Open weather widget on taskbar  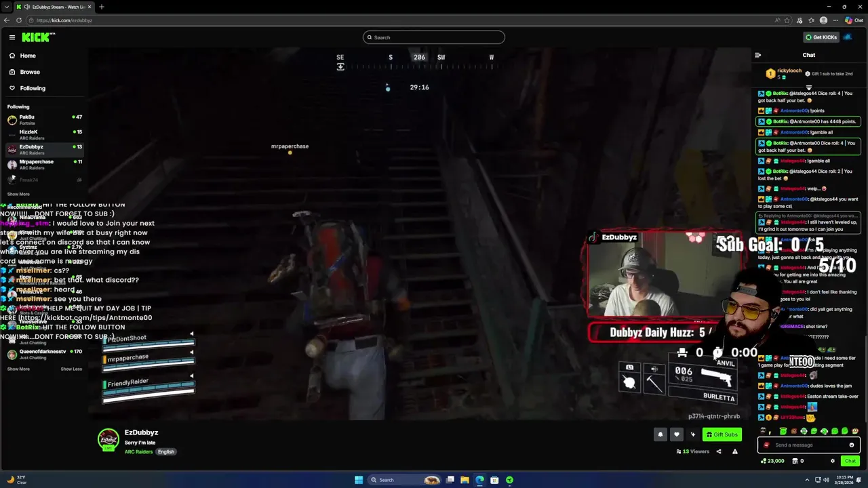16,480
